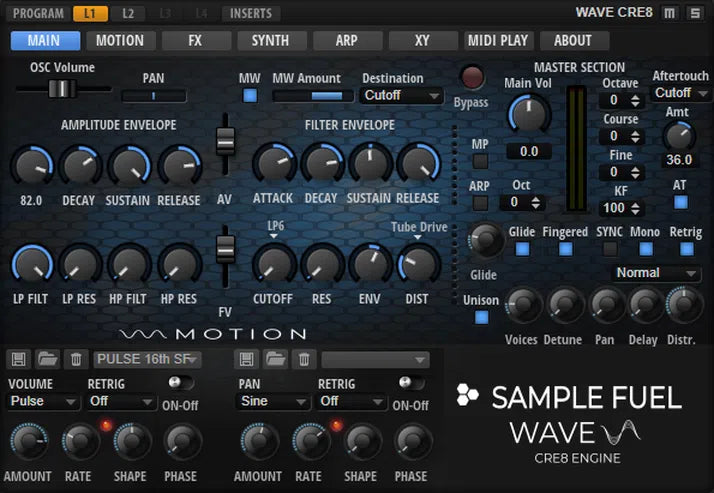Enable the ARP checkbox

pos(480,203)
